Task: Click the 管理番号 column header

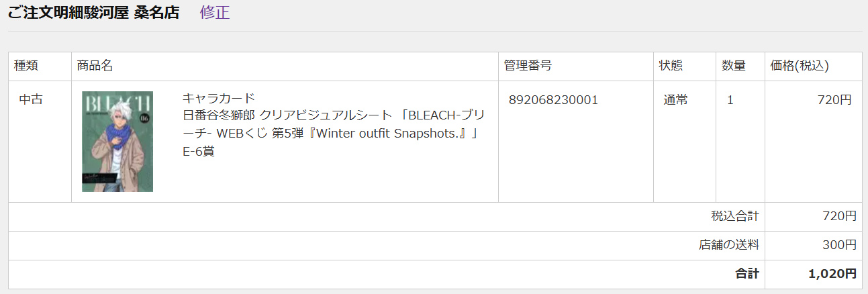Action: (528, 66)
